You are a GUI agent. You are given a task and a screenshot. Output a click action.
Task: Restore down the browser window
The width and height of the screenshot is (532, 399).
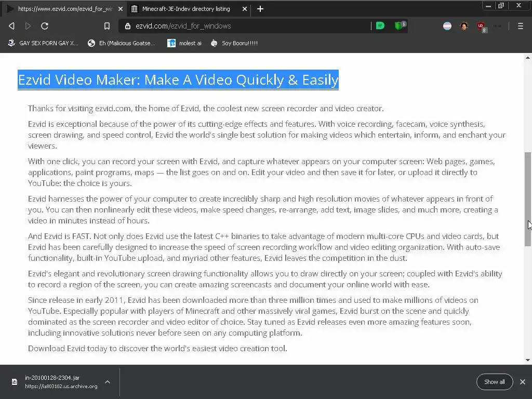coord(501,6)
